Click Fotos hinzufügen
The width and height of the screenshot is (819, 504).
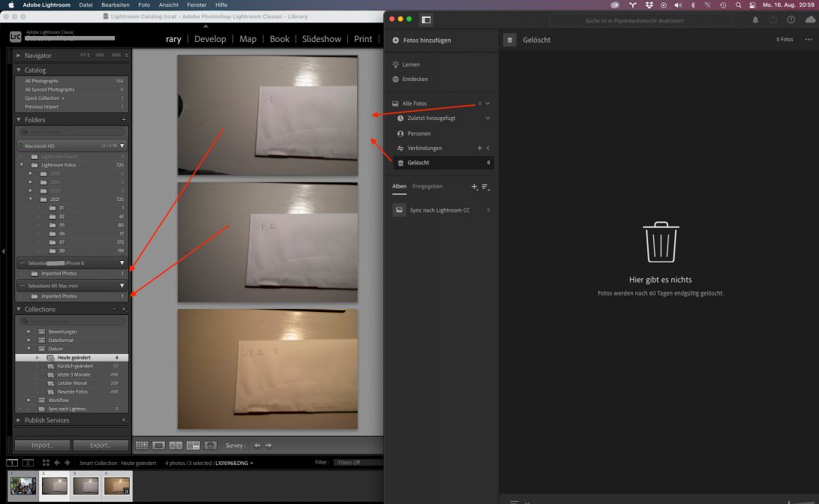[426, 40]
